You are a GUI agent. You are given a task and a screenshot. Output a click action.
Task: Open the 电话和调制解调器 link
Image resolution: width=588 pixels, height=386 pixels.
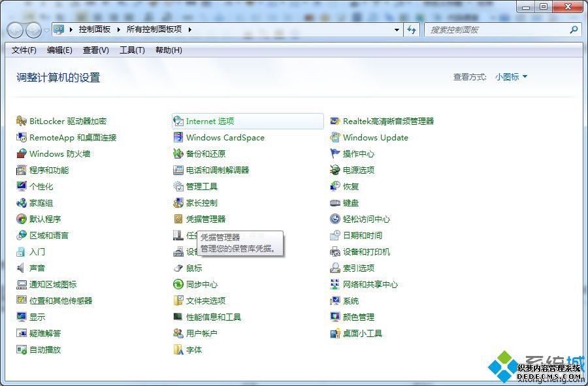pos(218,170)
